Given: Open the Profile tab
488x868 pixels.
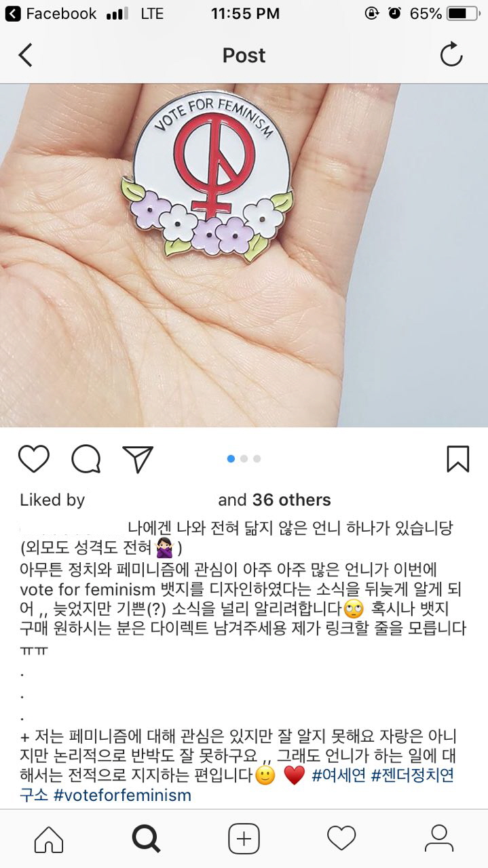Looking at the screenshot, I should pos(439,840).
